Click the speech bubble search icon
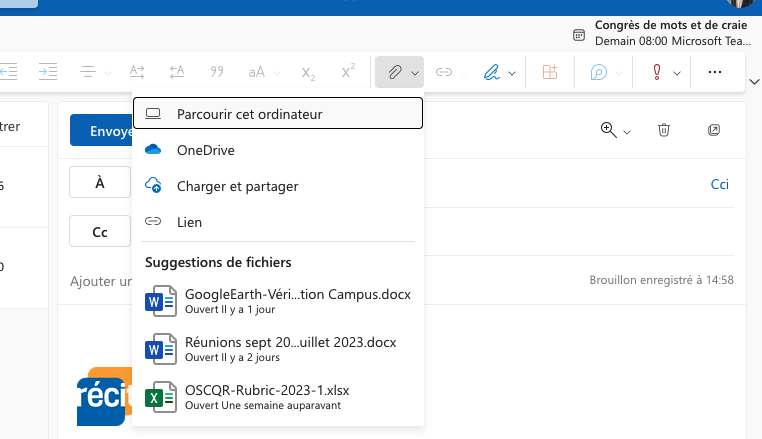 [598, 72]
